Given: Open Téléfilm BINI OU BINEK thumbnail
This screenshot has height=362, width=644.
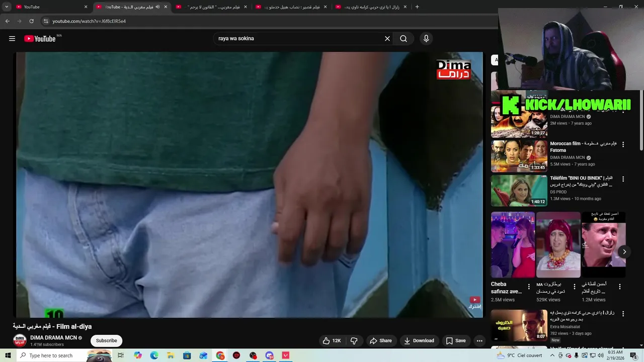Looking at the screenshot, I should click(x=519, y=191).
